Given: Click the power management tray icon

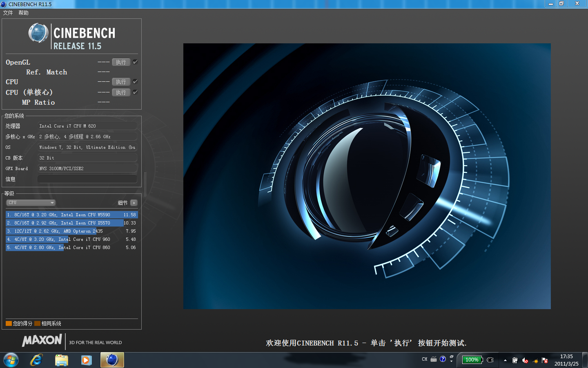Looking at the screenshot, I should [515, 360].
